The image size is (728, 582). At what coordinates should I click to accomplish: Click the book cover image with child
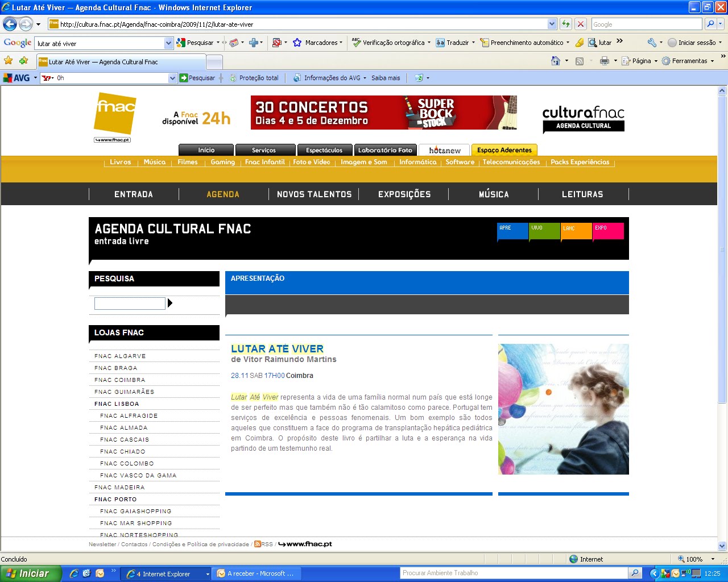coord(564,409)
